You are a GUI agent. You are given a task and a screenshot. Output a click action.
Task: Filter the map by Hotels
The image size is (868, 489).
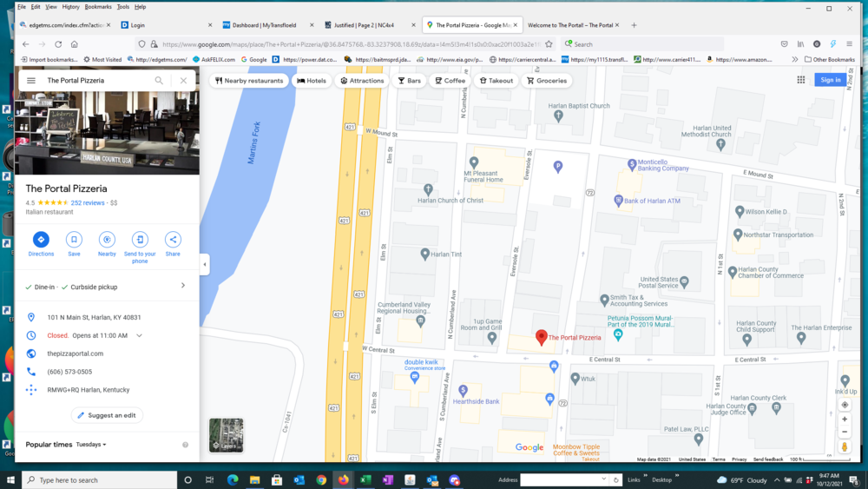tap(312, 80)
